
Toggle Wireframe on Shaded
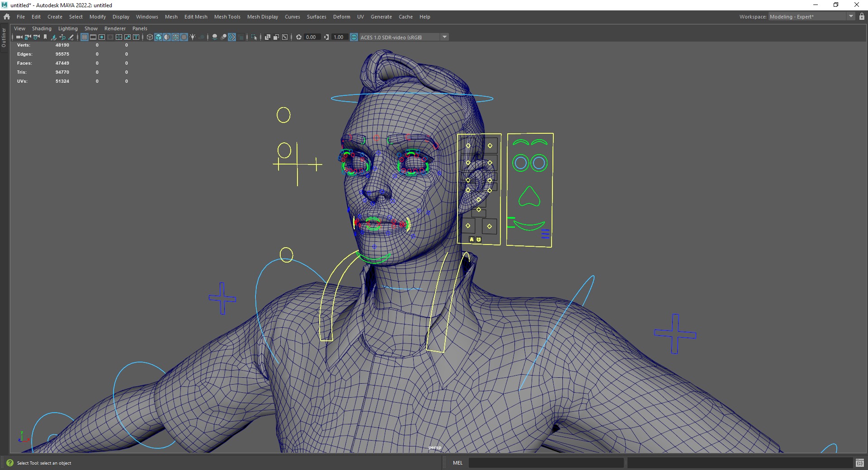coord(175,37)
